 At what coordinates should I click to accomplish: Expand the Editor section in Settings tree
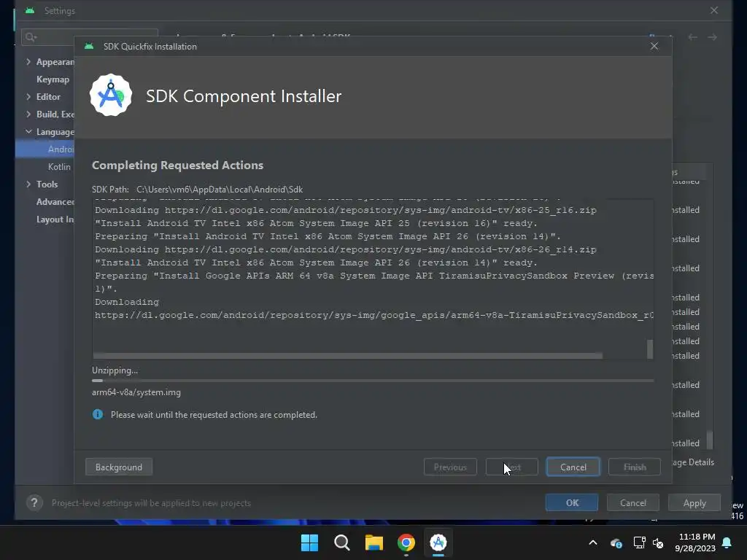pyautogui.click(x=28, y=97)
